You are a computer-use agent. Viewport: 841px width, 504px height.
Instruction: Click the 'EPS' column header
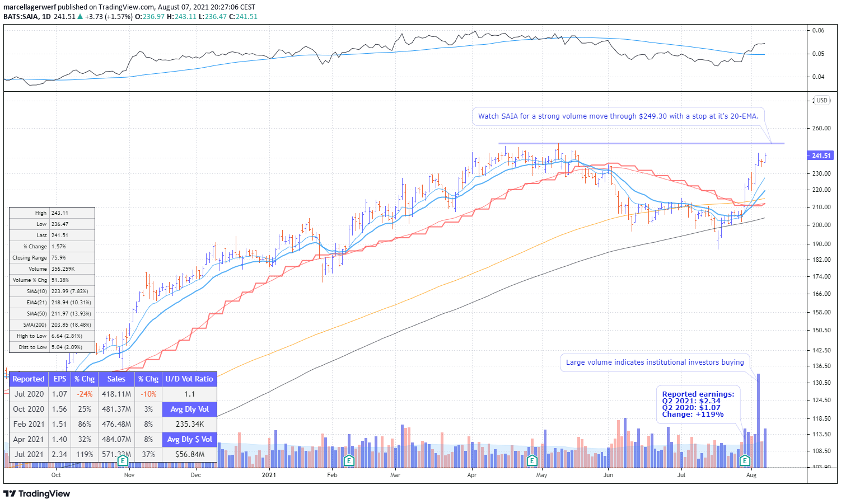(60, 379)
